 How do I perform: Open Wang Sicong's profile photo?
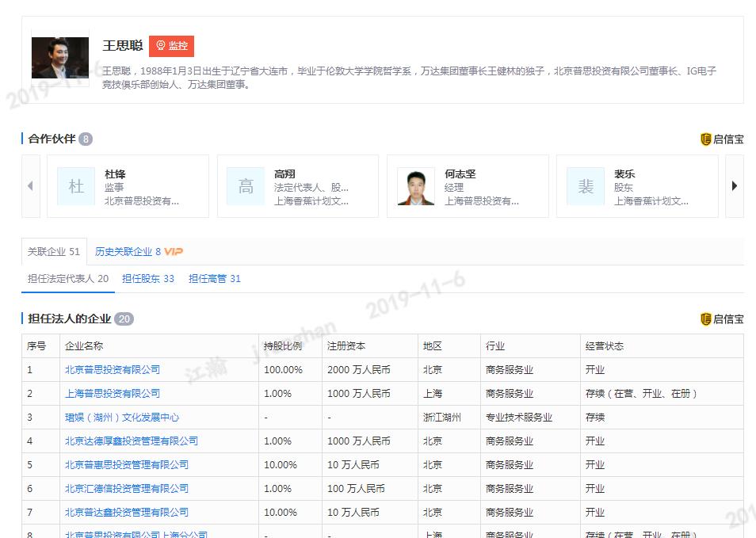[x=59, y=58]
